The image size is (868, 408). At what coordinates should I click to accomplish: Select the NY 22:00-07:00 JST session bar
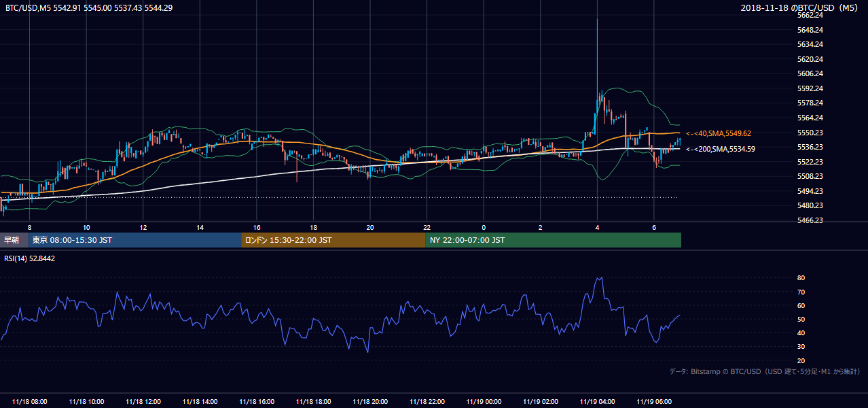(x=554, y=240)
